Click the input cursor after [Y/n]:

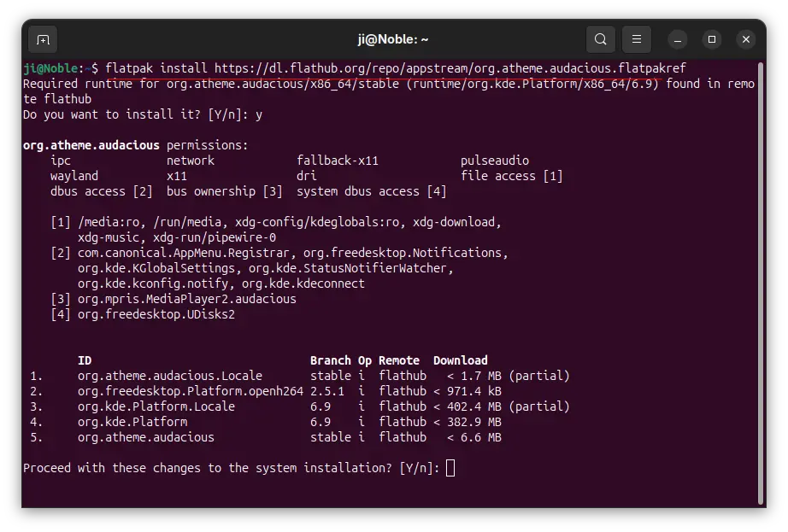(x=450, y=468)
